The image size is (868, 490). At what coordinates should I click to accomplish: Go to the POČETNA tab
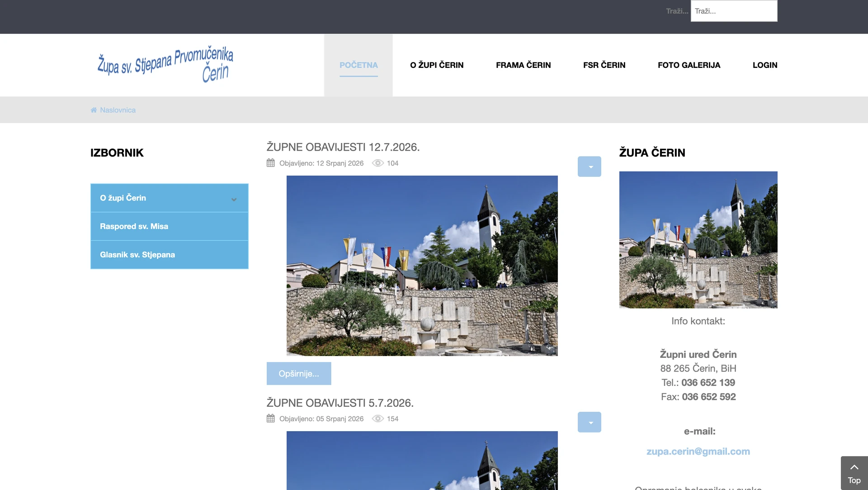coord(359,65)
